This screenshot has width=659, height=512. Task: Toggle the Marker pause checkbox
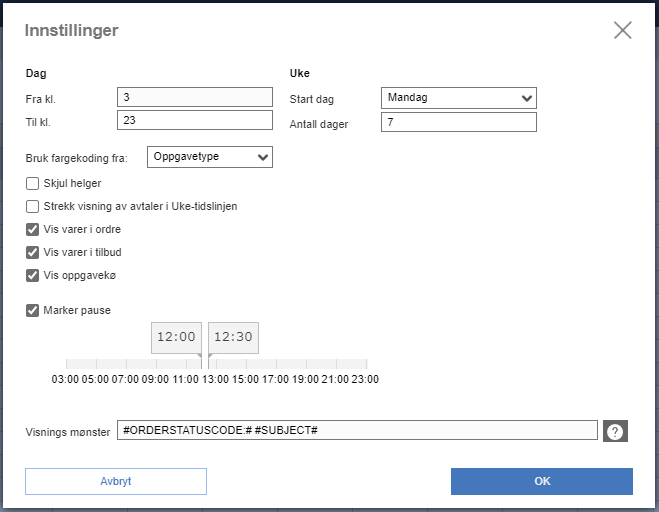tap(32, 311)
